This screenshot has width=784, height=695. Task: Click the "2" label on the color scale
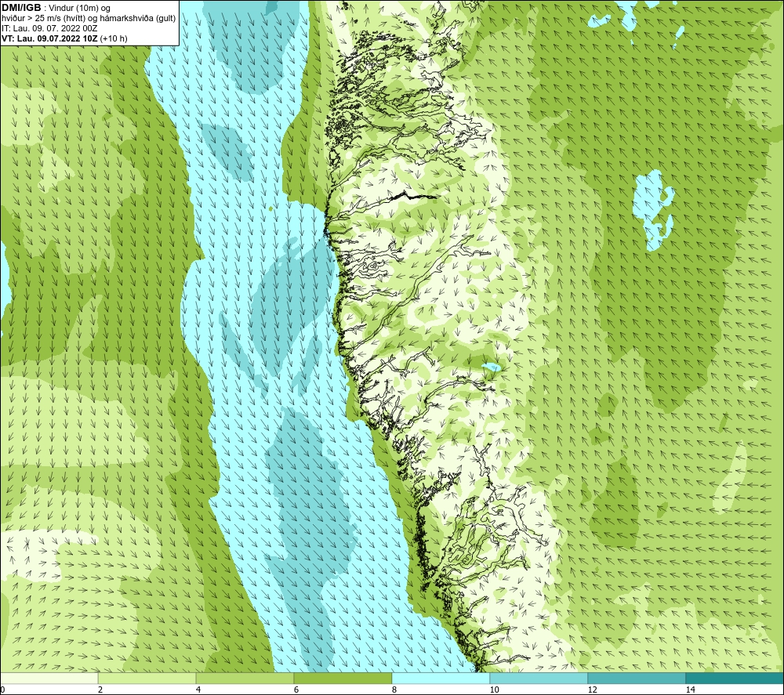[x=100, y=690]
